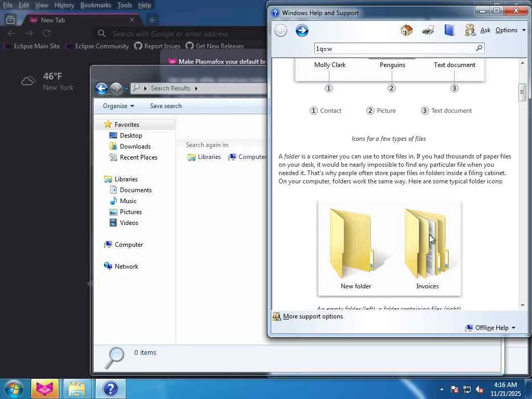Open the Organize dropdown menu

(x=118, y=106)
